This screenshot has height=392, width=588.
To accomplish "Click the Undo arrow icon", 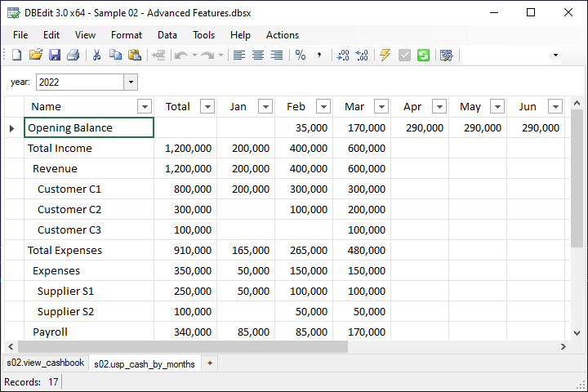I will (x=181, y=56).
